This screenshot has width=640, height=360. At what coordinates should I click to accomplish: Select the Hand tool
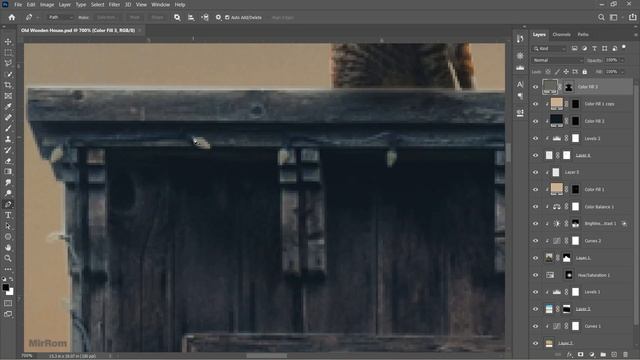click(8, 247)
